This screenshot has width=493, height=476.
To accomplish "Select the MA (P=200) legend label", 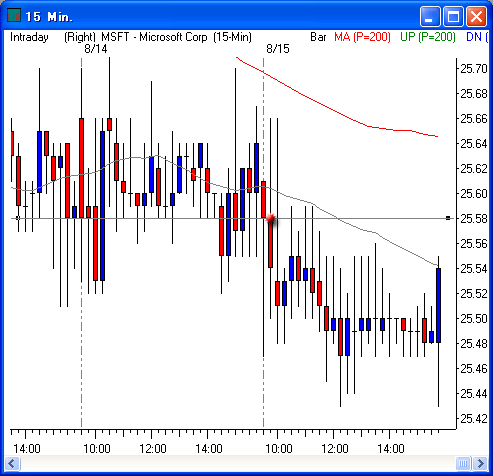I will 362,37.
